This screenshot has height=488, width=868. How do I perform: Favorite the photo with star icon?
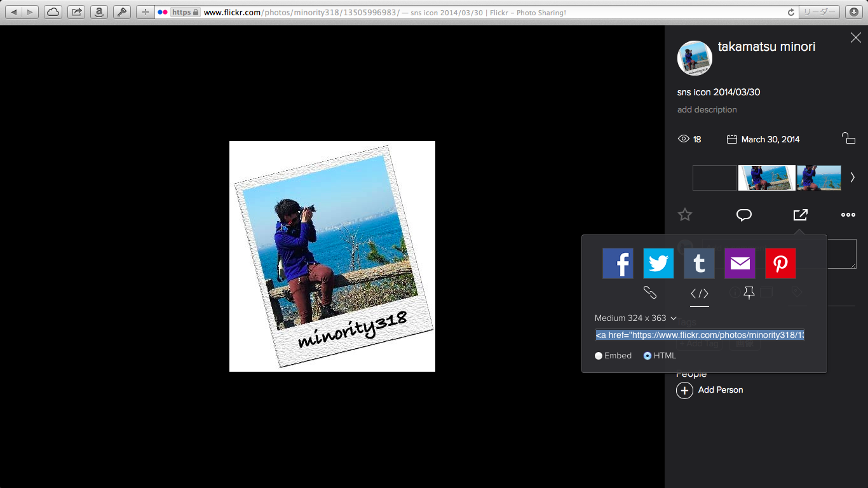pyautogui.click(x=684, y=215)
